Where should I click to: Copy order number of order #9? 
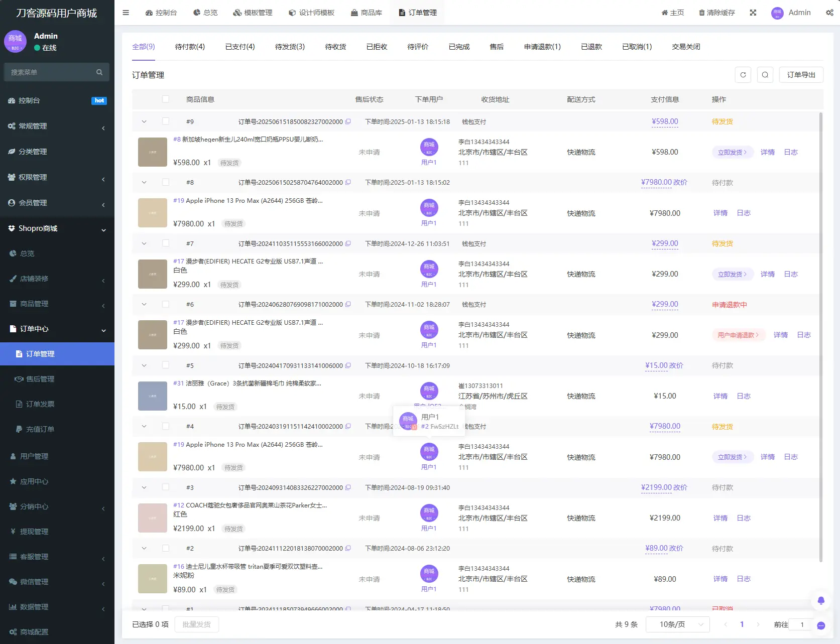[x=348, y=121]
